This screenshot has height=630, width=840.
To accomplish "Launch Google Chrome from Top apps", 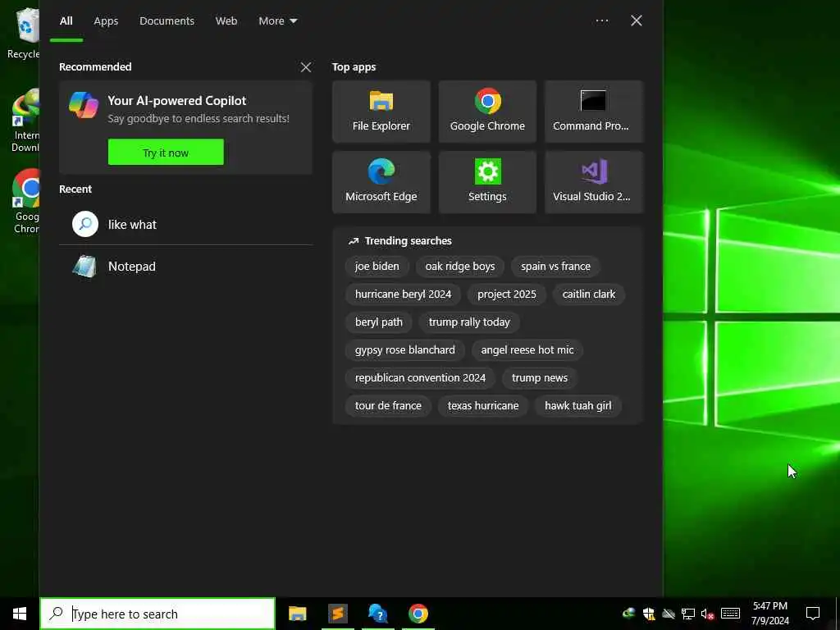I will (487, 112).
